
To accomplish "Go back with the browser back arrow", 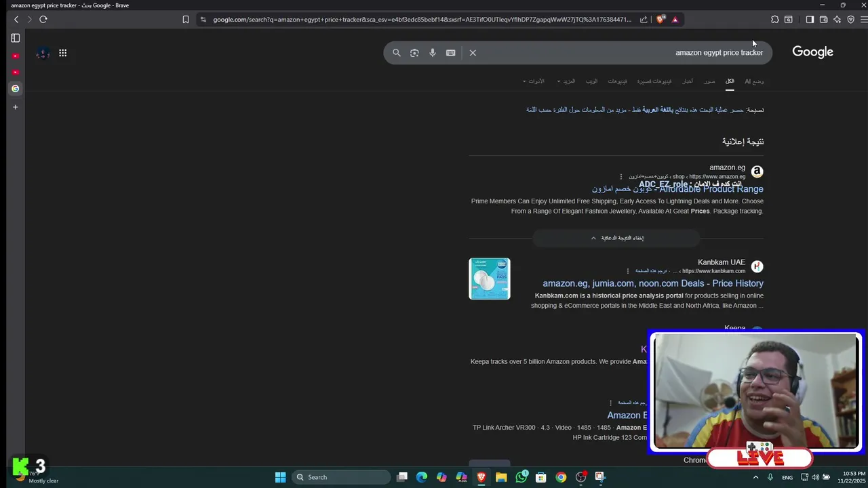I will click(x=16, y=20).
